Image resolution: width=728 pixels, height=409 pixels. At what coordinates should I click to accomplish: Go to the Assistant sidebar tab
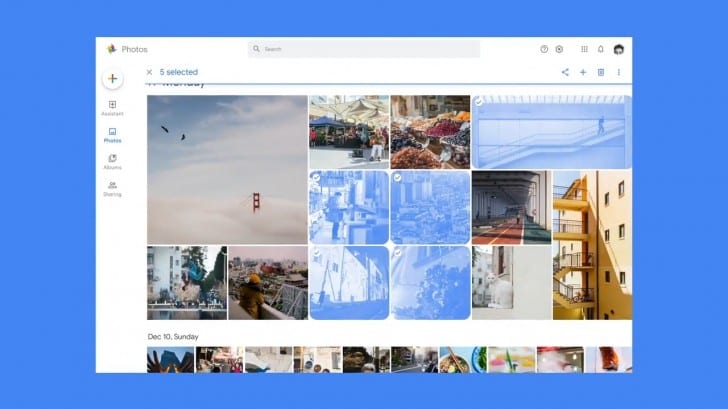pyautogui.click(x=112, y=107)
